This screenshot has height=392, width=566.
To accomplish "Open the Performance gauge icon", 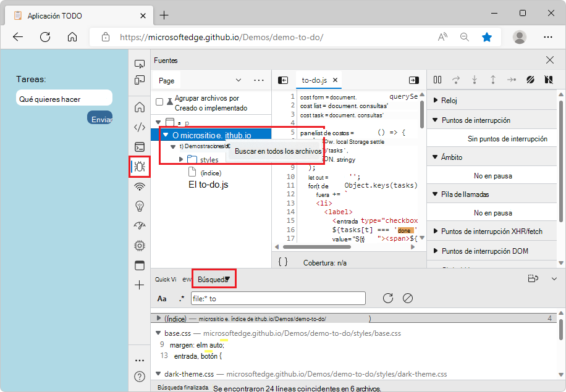I will point(139,226).
